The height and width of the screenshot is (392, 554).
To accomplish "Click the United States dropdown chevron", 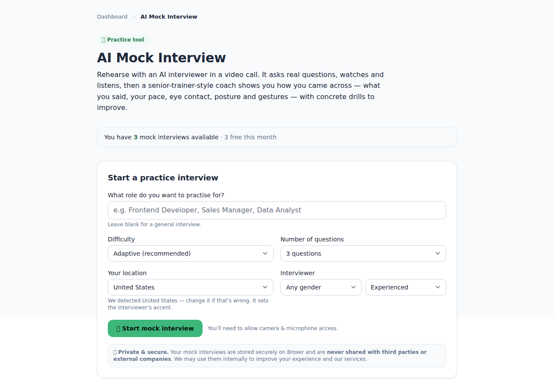I will pyautogui.click(x=265, y=287).
